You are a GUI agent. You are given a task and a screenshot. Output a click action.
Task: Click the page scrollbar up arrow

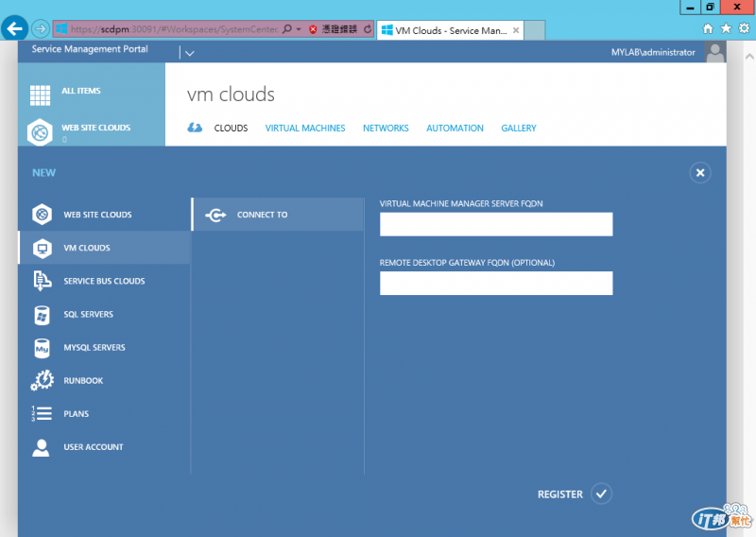pyautogui.click(x=749, y=57)
